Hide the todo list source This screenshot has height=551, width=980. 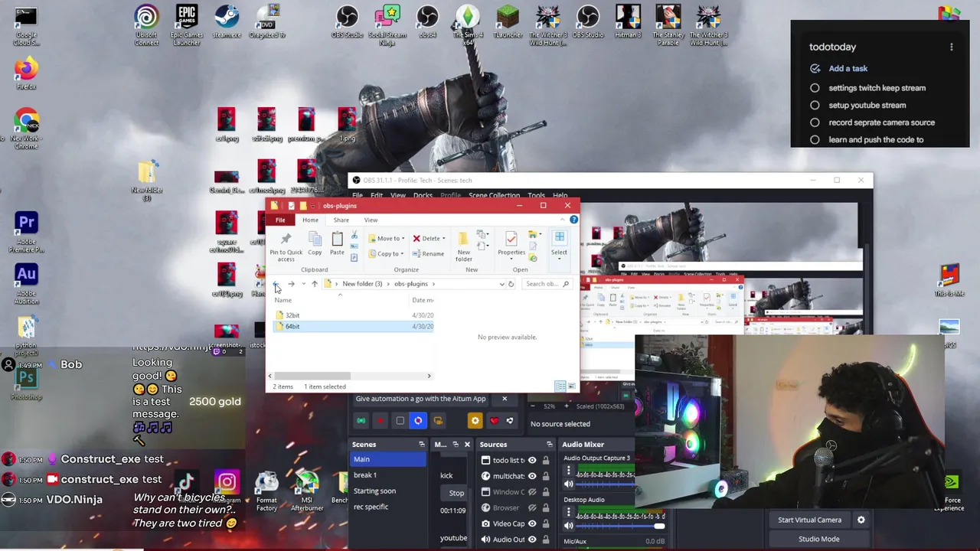[532, 461]
